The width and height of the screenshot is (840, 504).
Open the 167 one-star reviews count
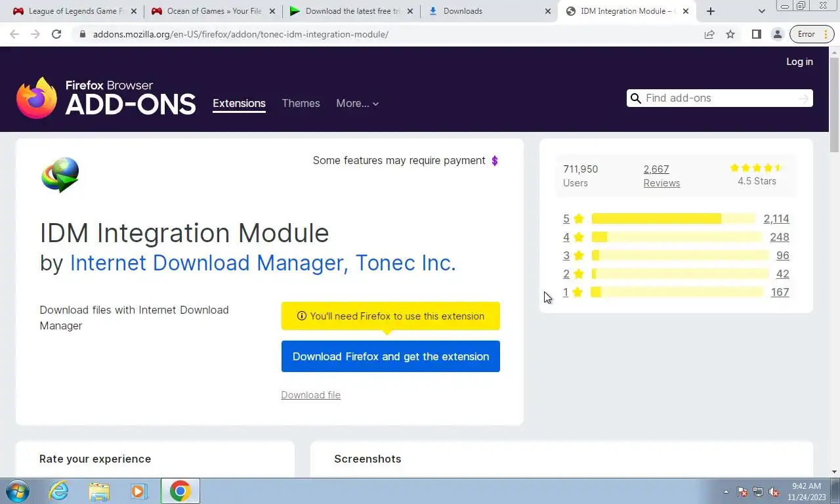point(780,293)
